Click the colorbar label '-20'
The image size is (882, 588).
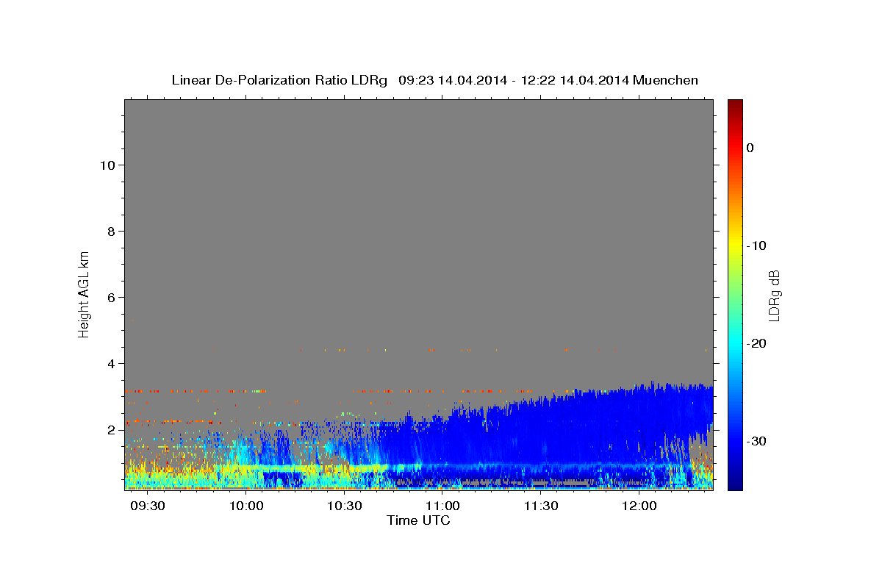click(757, 343)
